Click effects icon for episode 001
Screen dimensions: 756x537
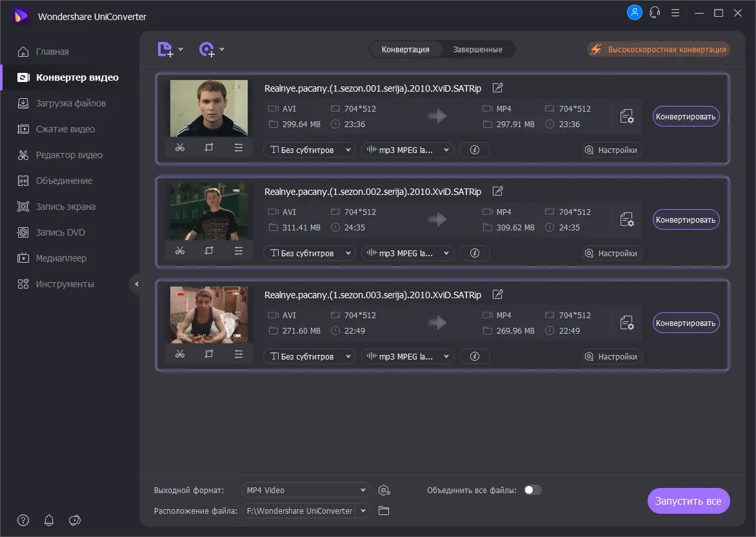coord(238,148)
